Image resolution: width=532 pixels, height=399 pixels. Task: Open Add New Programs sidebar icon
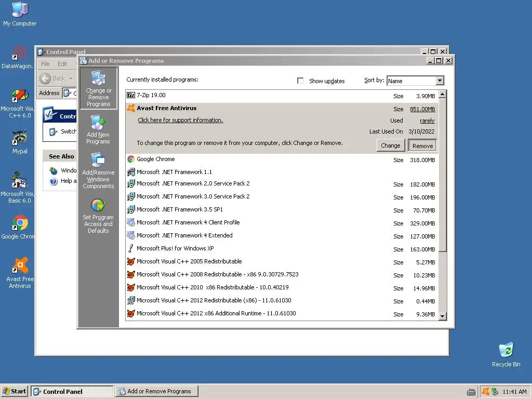98,129
